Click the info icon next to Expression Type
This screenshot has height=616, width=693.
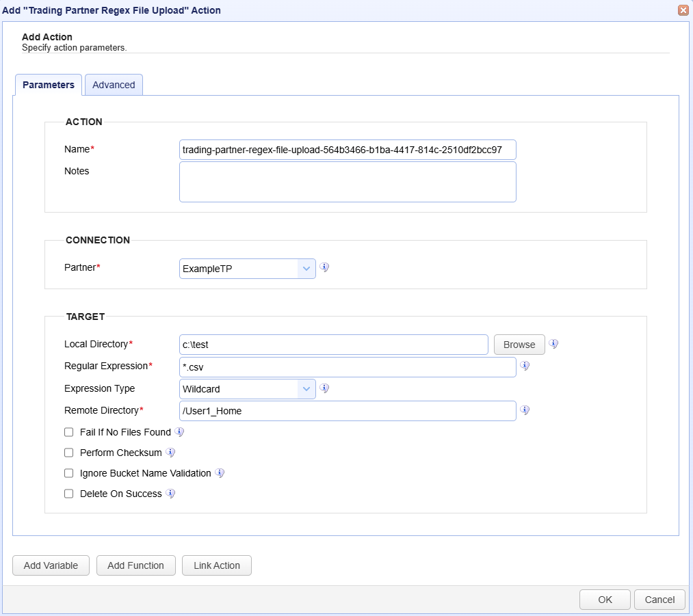[x=325, y=388]
